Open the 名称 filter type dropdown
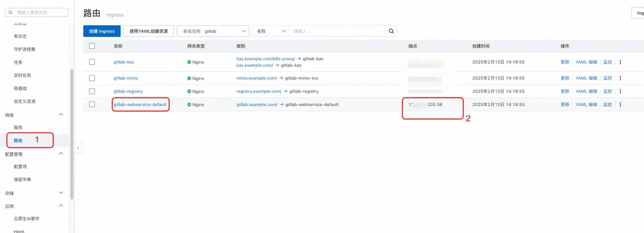Image resolution: width=644 pixels, height=233 pixels. 270,31
